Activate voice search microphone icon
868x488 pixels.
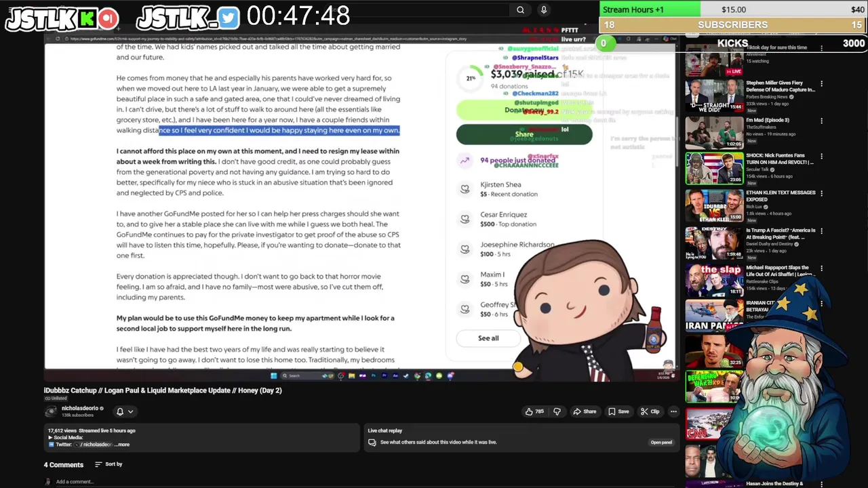543,10
